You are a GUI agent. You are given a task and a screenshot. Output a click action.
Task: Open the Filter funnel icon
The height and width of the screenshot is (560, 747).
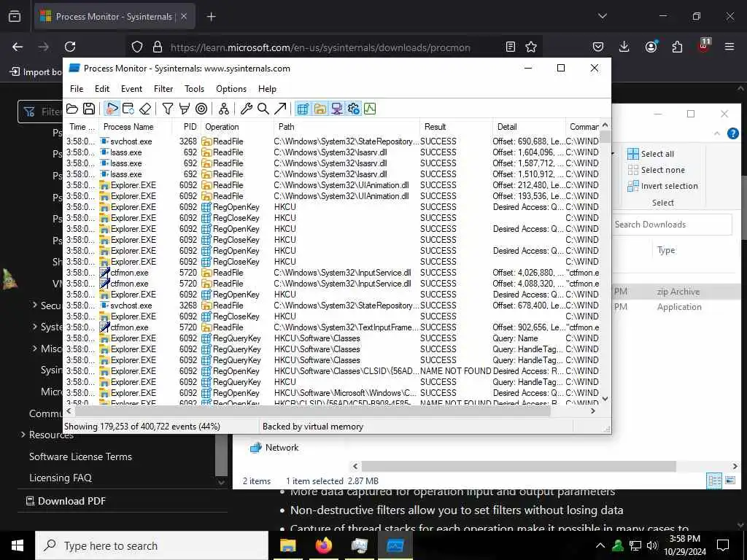pyautogui.click(x=168, y=109)
